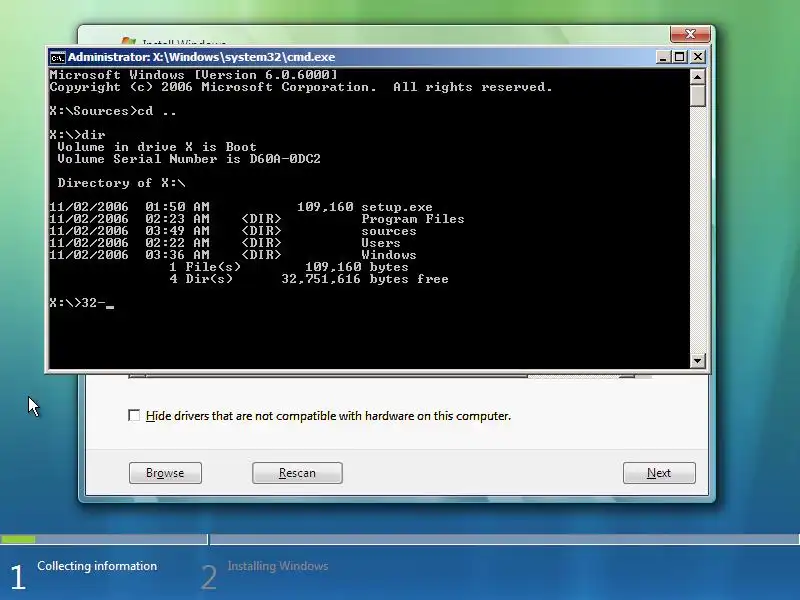Click the scroll down arrow in cmd
Image resolution: width=800 pixels, height=600 pixels.
pyautogui.click(x=697, y=361)
